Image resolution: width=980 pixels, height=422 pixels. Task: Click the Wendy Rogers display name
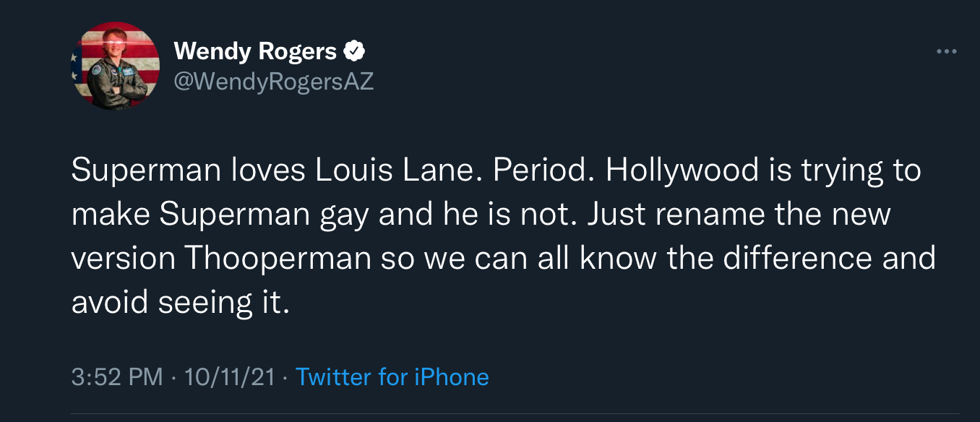click(255, 51)
